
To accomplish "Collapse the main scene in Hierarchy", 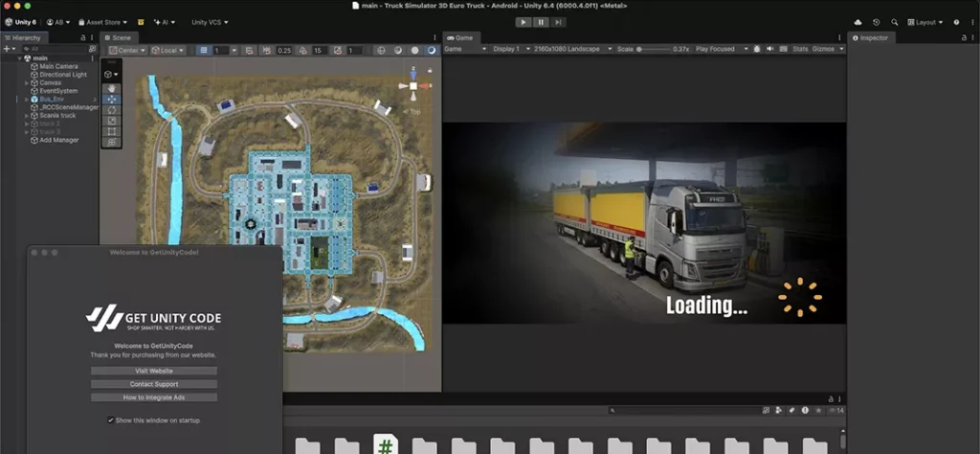I will tap(19, 58).
